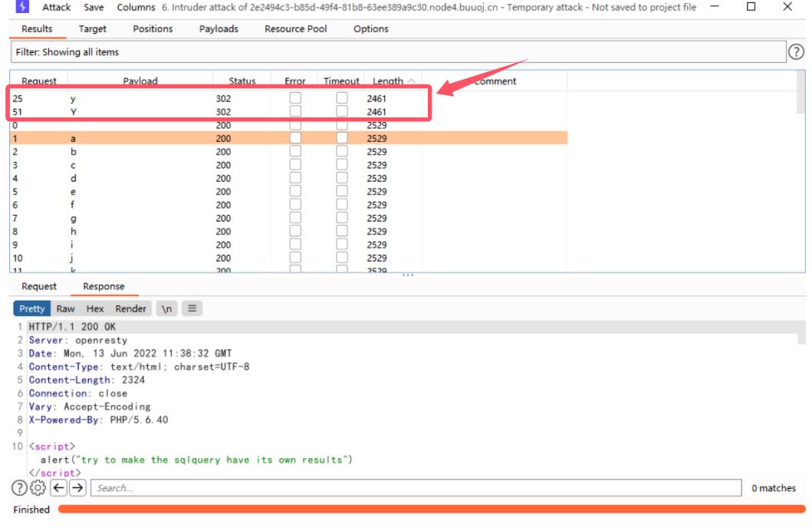Viewport: 812px width, 528px height.
Task: Go to next search match arrow
Action: tap(77, 488)
